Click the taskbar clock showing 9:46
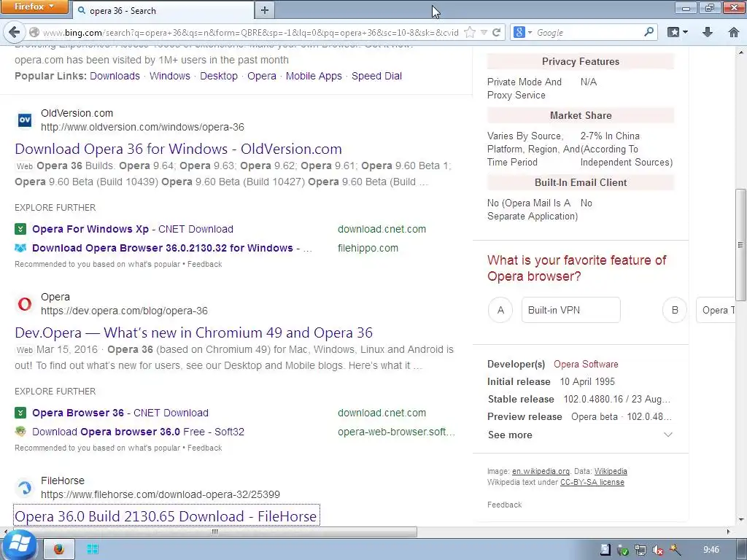The height and width of the screenshot is (560, 747). [711, 550]
